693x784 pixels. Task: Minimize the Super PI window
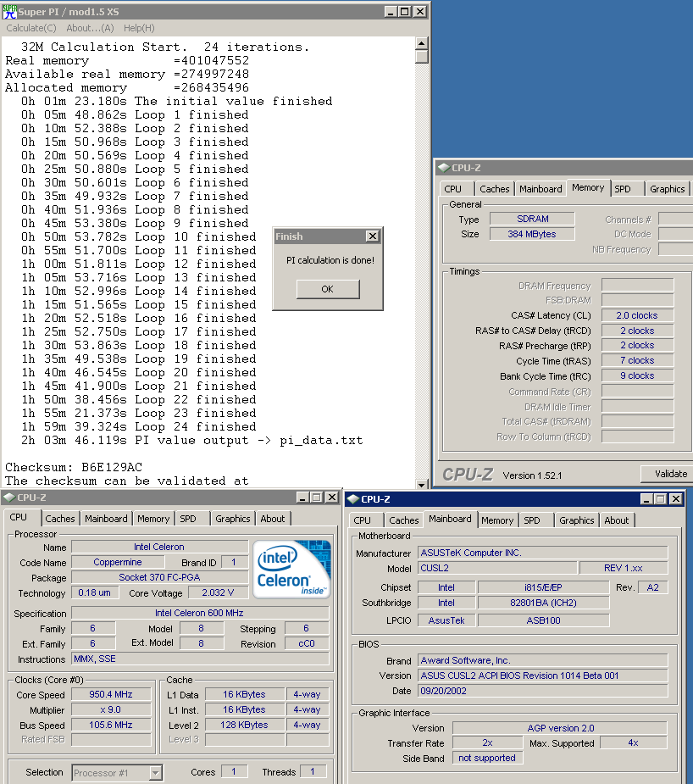click(x=390, y=11)
